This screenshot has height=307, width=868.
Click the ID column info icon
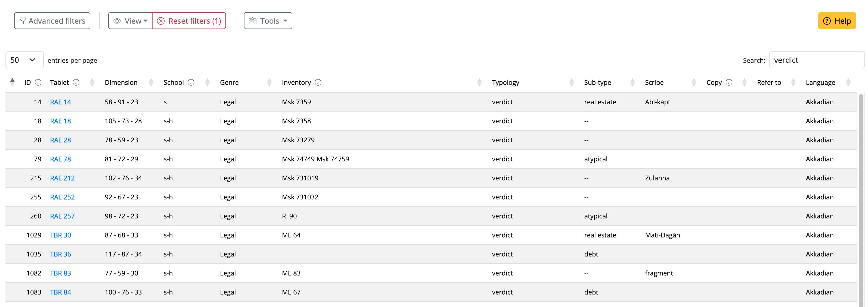coord(38,83)
